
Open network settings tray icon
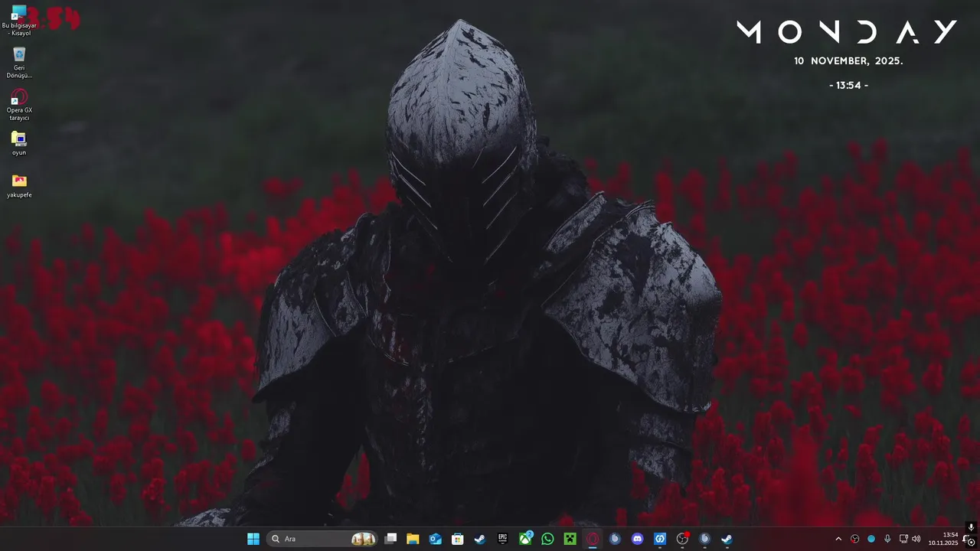pos(903,539)
